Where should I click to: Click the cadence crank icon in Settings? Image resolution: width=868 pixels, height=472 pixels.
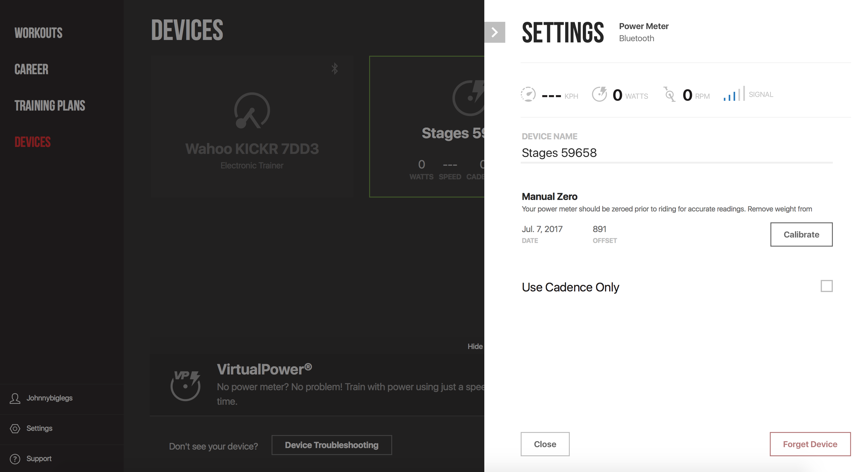pos(669,94)
